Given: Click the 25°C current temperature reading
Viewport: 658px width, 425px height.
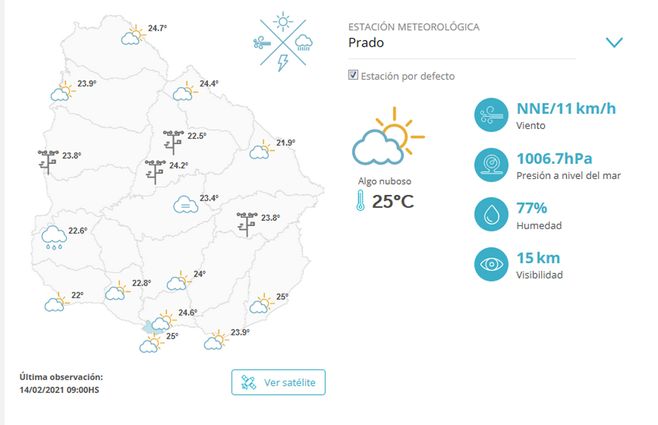Looking at the screenshot, I should pyautogui.click(x=393, y=202).
